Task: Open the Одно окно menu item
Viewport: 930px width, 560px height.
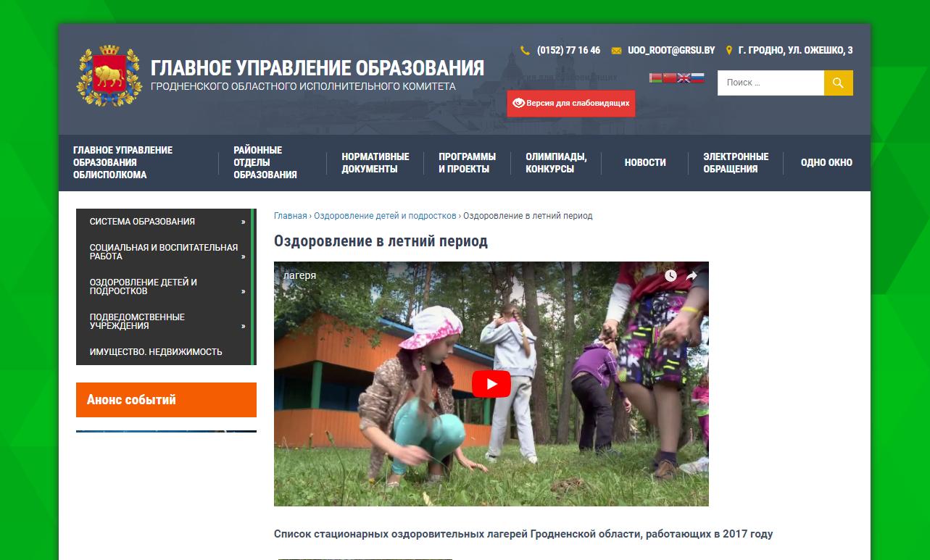Action: (826, 162)
